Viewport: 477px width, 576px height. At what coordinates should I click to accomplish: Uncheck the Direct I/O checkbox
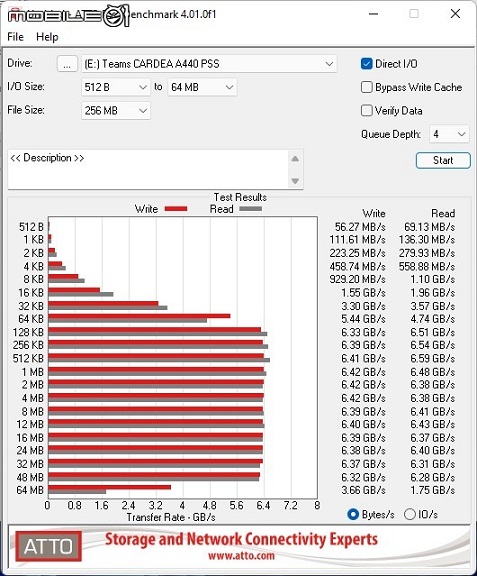click(x=366, y=64)
